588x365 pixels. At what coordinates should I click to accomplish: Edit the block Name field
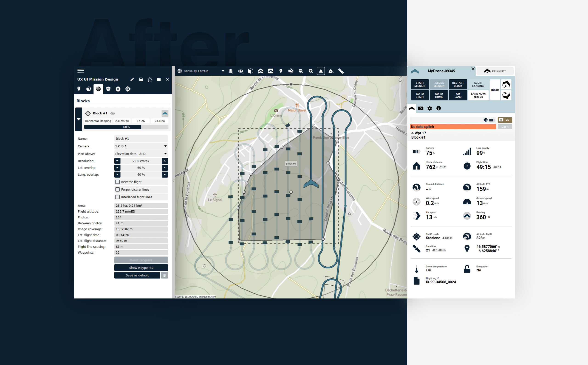141,139
